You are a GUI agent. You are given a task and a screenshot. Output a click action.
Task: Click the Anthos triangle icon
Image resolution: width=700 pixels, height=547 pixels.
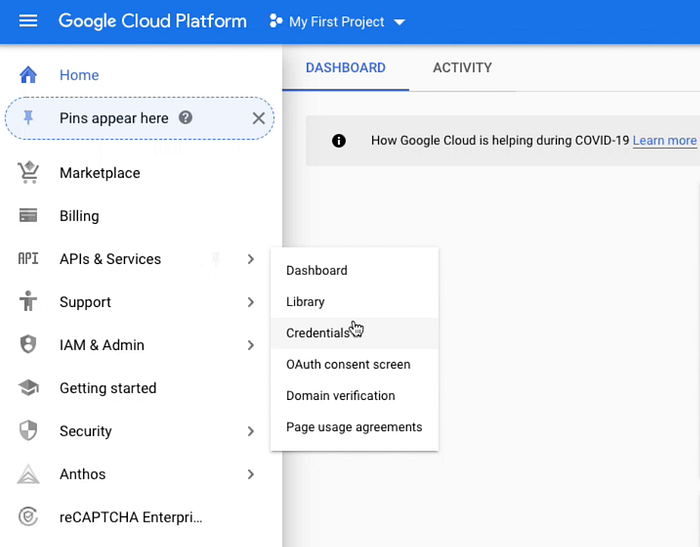point(28,474)
